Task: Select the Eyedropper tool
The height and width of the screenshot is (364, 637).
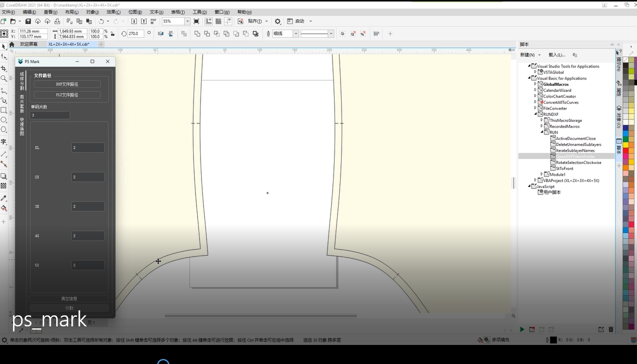Action: click(x=4, y=198)
